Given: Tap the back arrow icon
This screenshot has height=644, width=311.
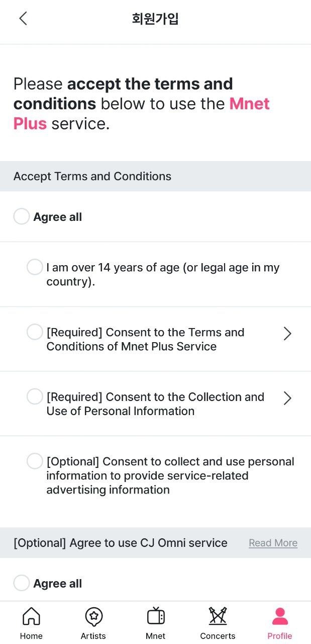Looking at the screenshot, I should click(23, 19).
